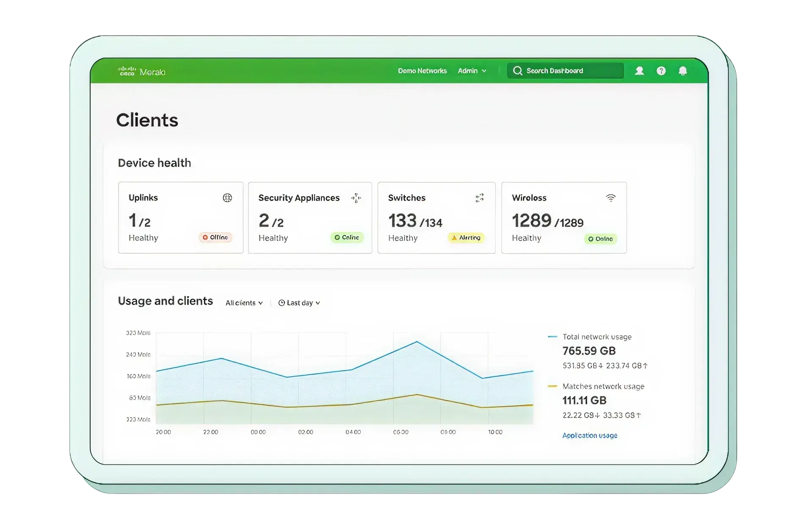Click the 765.59 GB total usage value

point(589,351)
